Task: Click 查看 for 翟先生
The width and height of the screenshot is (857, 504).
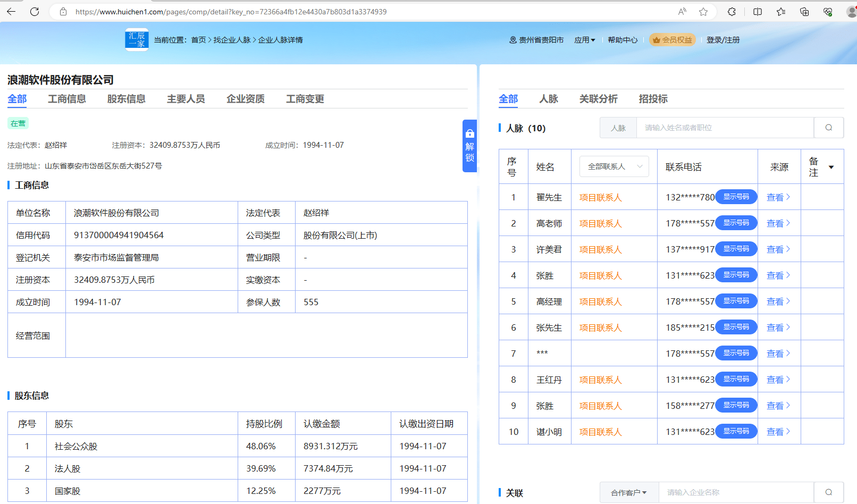Action: [778, 197]
